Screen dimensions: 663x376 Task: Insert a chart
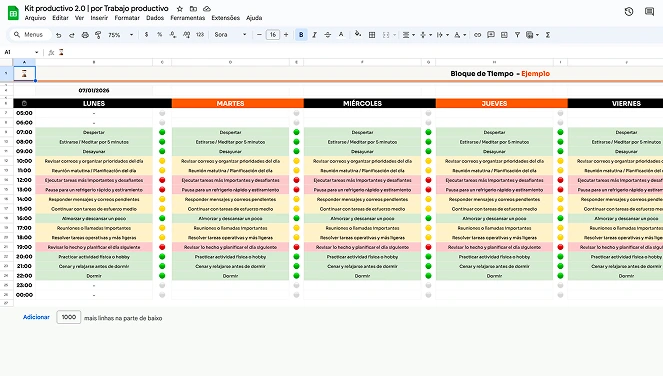point(504,35)
